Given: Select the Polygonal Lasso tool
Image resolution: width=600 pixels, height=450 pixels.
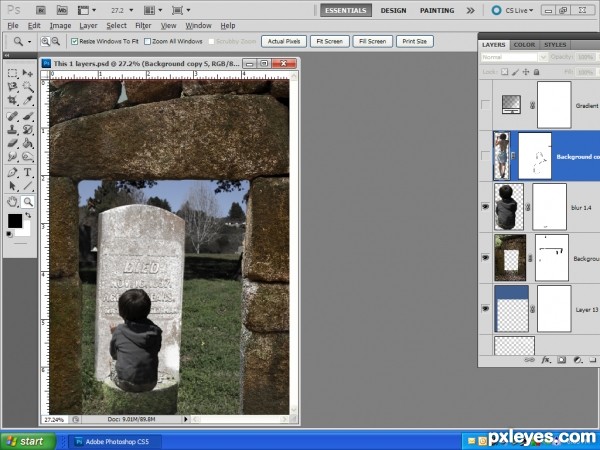Looking at the screenshot, I should tap(12, 87).
